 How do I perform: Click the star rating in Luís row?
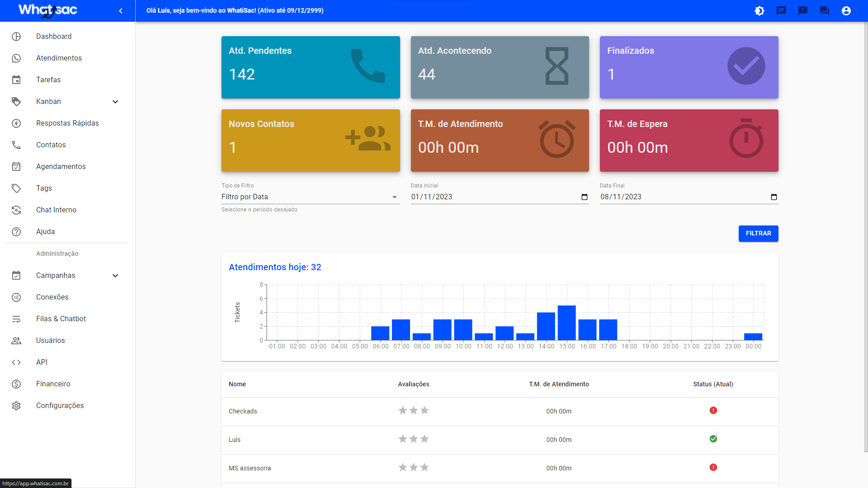pos(414,439)
